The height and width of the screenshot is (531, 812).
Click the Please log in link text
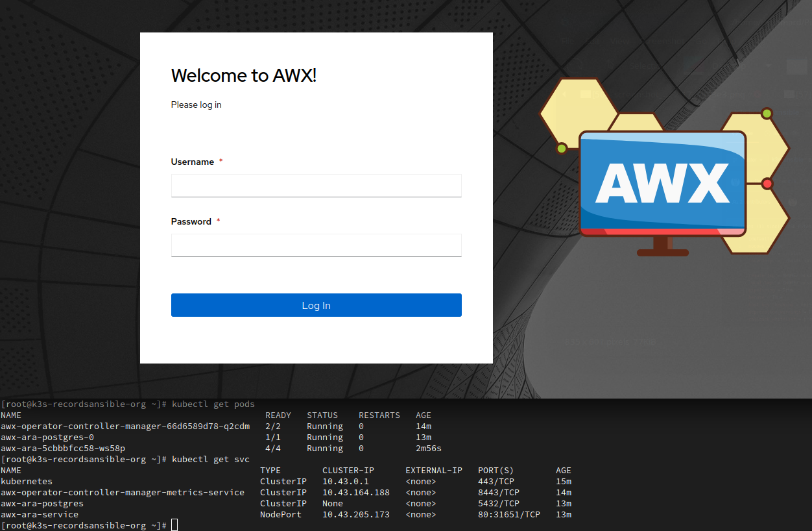coord(196,105)
